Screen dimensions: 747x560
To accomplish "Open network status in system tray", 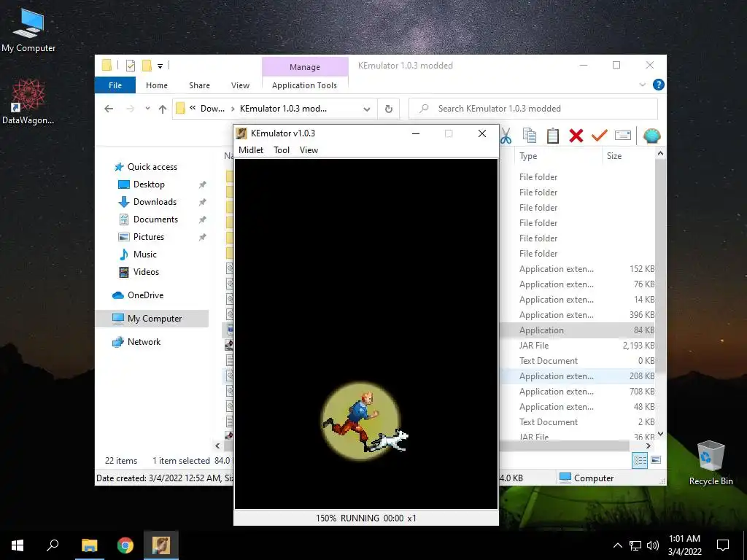I will [x=635, y=545].
